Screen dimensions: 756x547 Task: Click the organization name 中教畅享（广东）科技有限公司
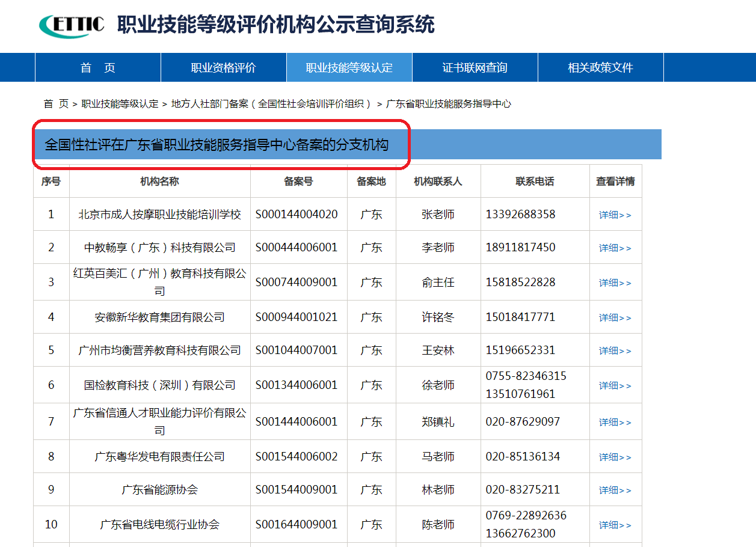click(x=160, y=248)
